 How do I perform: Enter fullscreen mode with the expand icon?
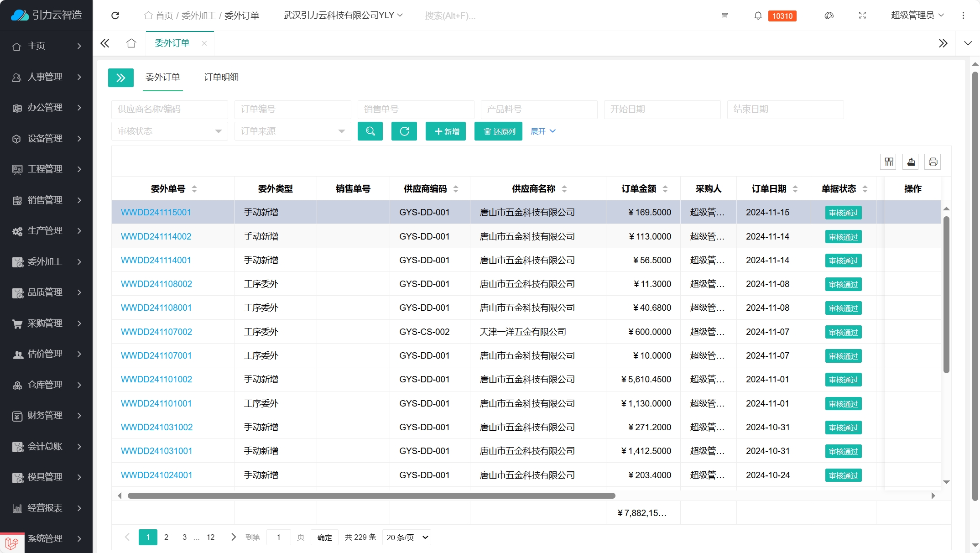point(862,16)
